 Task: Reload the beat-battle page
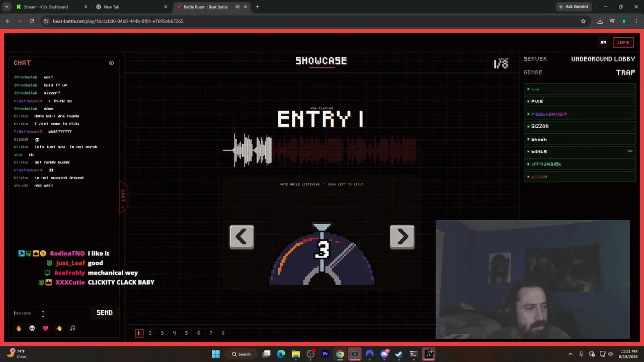pyautogui.click(x=32, y=21)
